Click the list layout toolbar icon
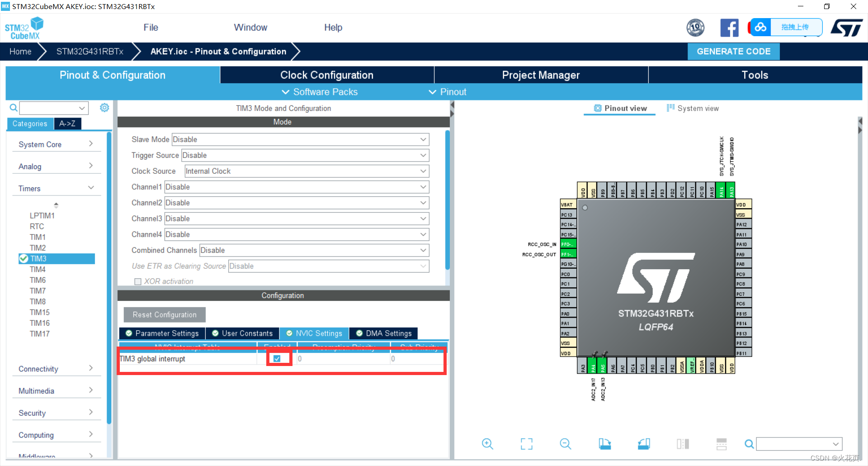Image resolution: width=868 pixels, height=466 pixels. [x=722, y=444]
